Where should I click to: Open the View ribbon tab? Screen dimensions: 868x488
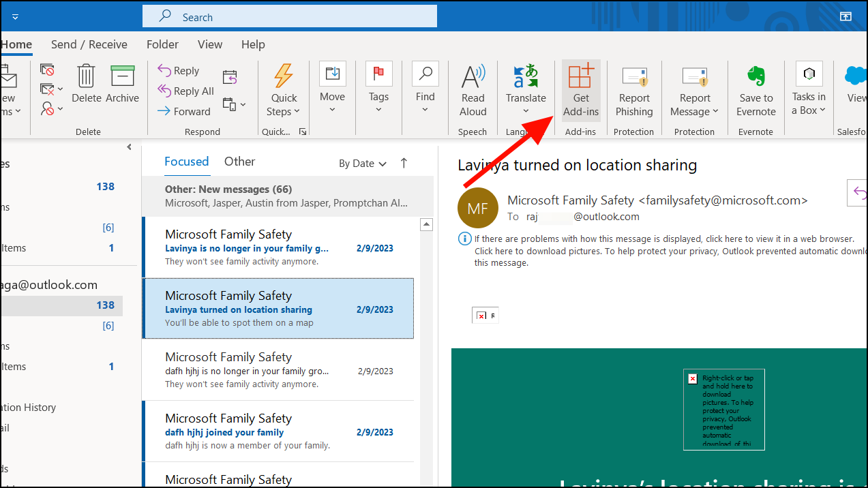pos(210,44)
